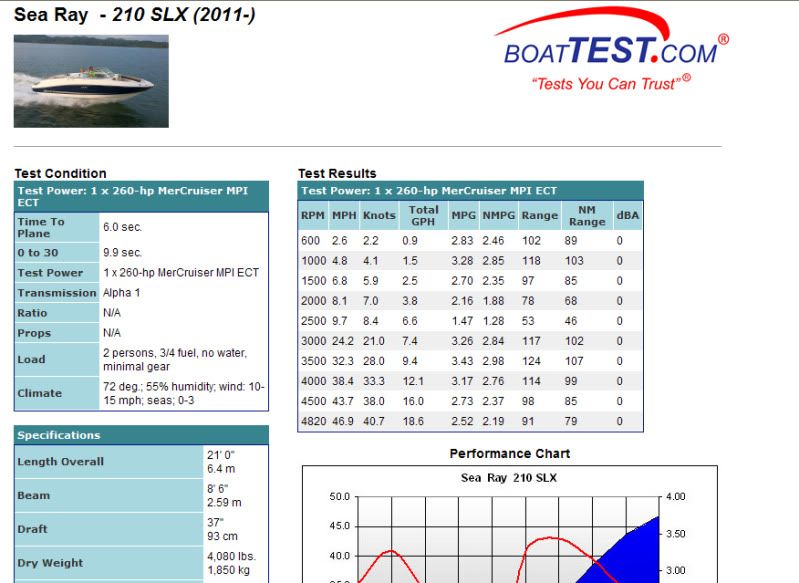Click Range value 114 in 4000 row
799x583 pixels.
point(531,381)
